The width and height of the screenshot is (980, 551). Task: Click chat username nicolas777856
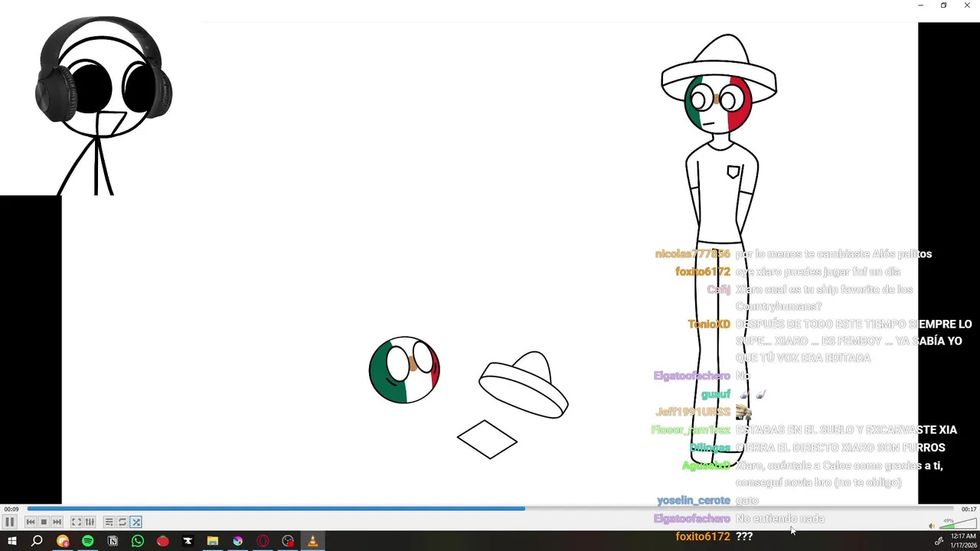[693, 254]
